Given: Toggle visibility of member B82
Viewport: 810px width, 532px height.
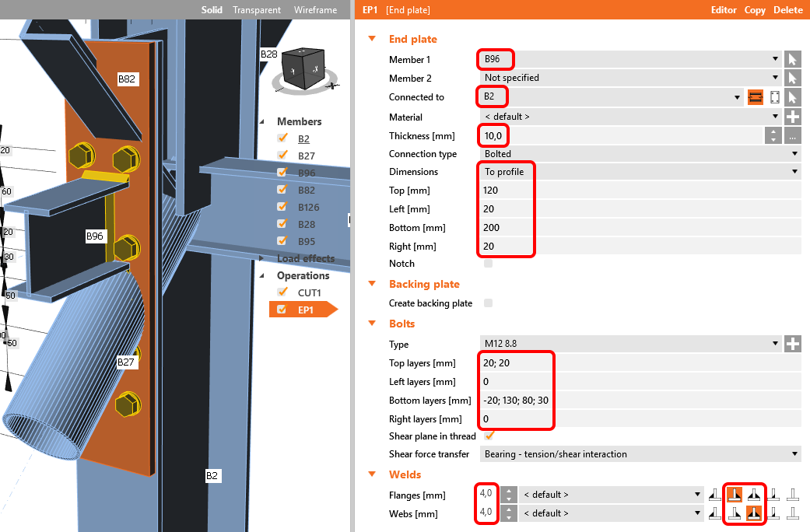Looking at the screenshot, I should tap(282, 189).
